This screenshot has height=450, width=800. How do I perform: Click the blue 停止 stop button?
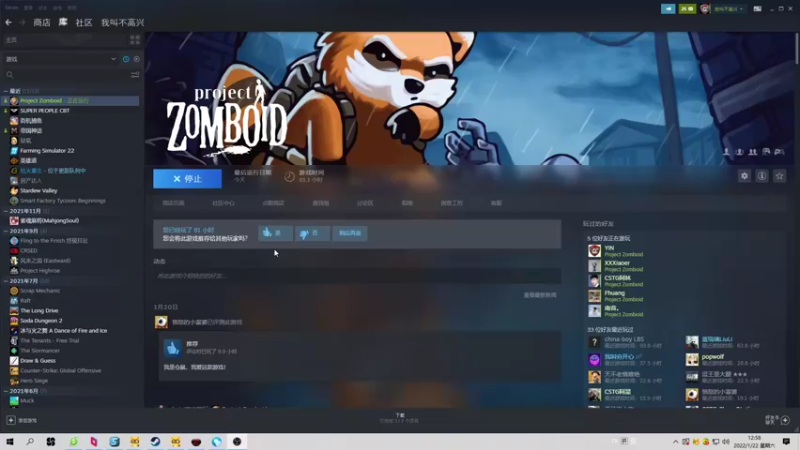187,179
